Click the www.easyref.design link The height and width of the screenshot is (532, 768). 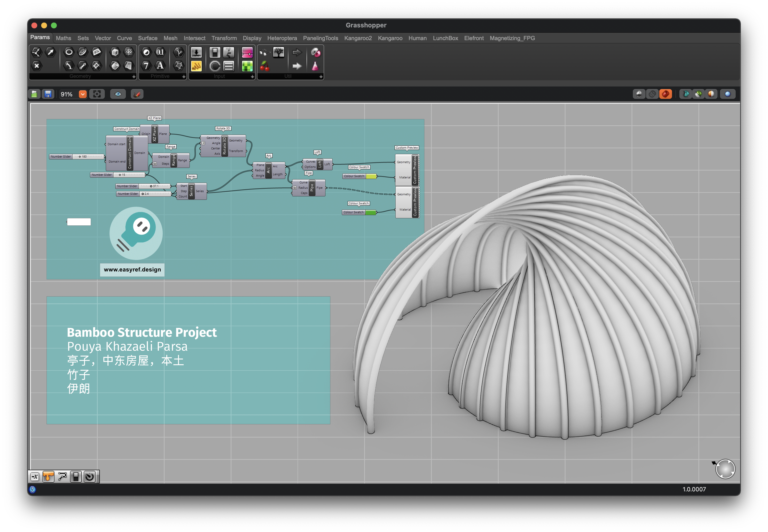coord(132,270)
